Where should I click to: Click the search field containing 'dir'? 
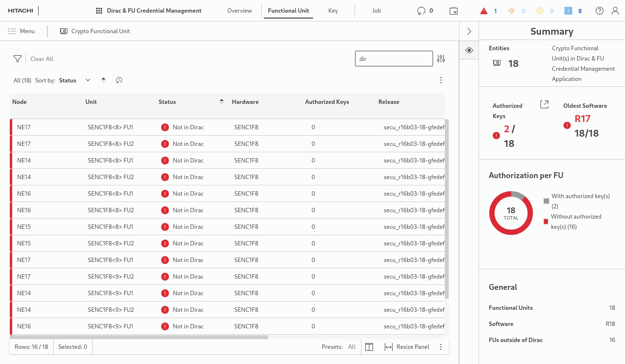[x=394, y=59]
